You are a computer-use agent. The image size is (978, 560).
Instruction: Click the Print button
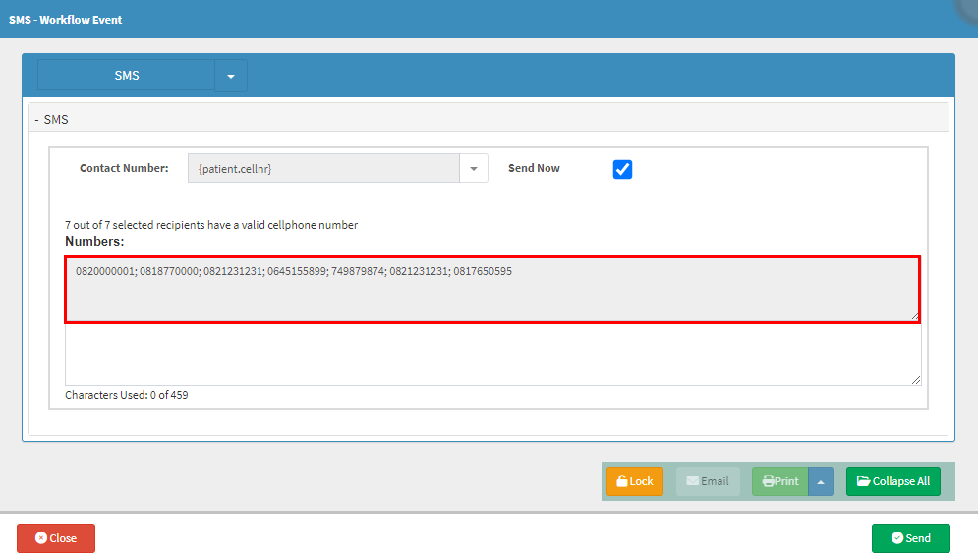click(779, 481)
